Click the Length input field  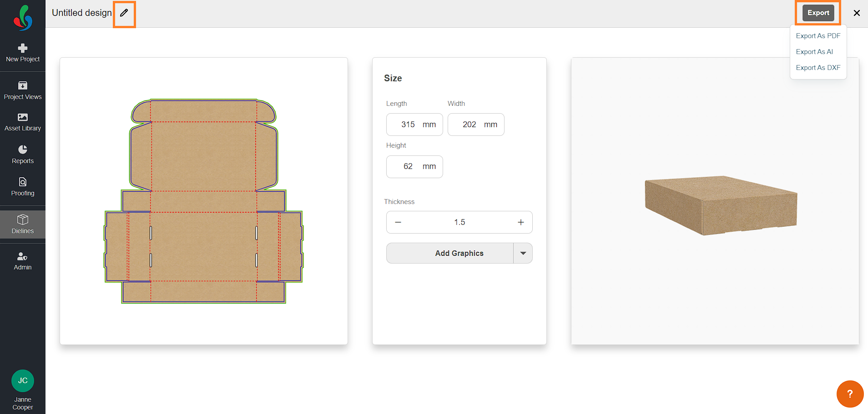(414, 125)
